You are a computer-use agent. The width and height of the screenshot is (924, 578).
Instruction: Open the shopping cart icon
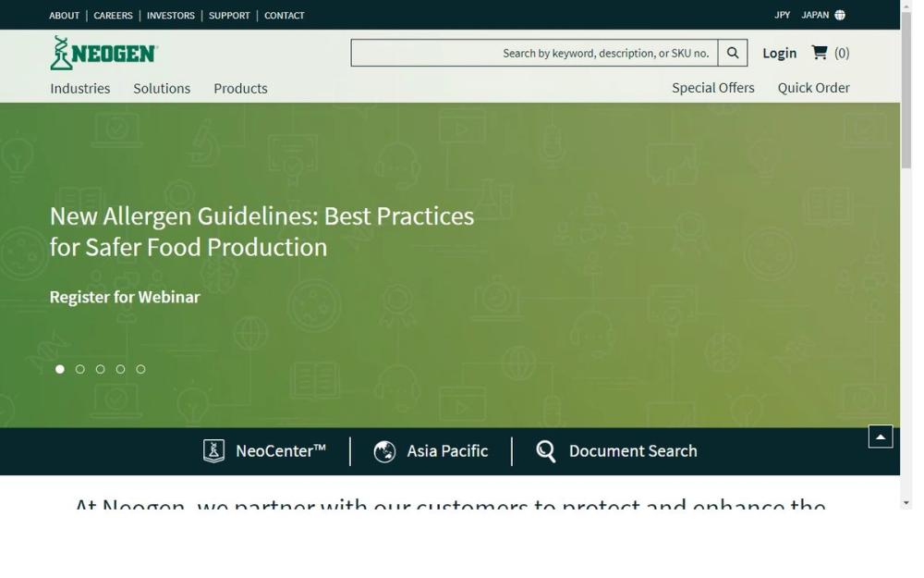tap(819, 53)
